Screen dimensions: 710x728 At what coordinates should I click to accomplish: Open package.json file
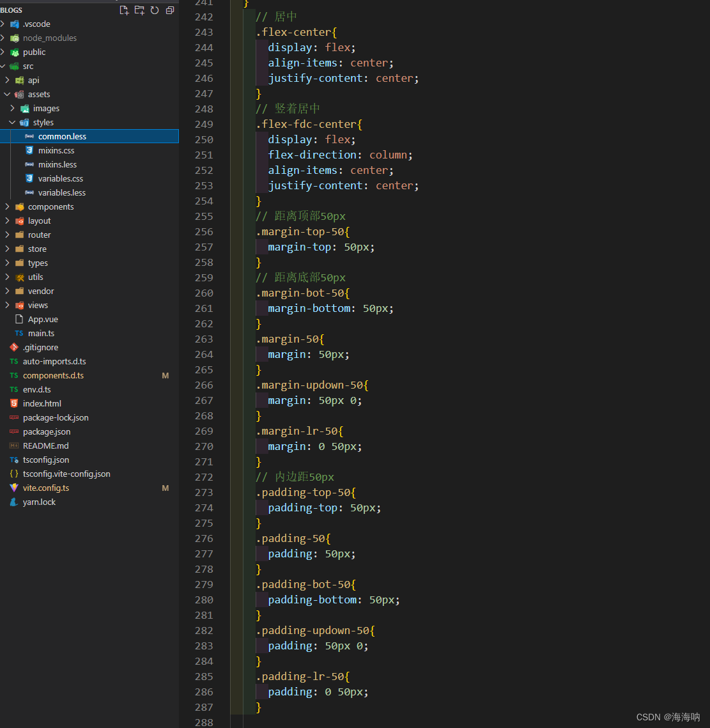(47, 431)
